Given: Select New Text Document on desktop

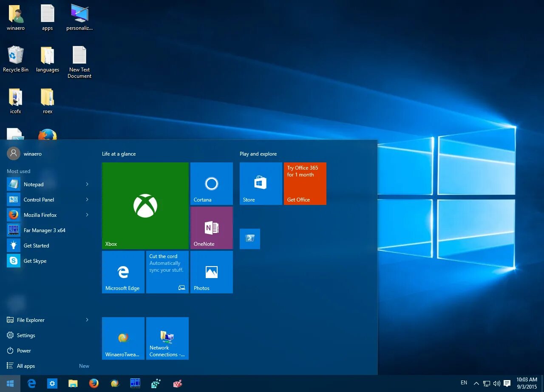Looking at the screenshot, I should [79, 62].
